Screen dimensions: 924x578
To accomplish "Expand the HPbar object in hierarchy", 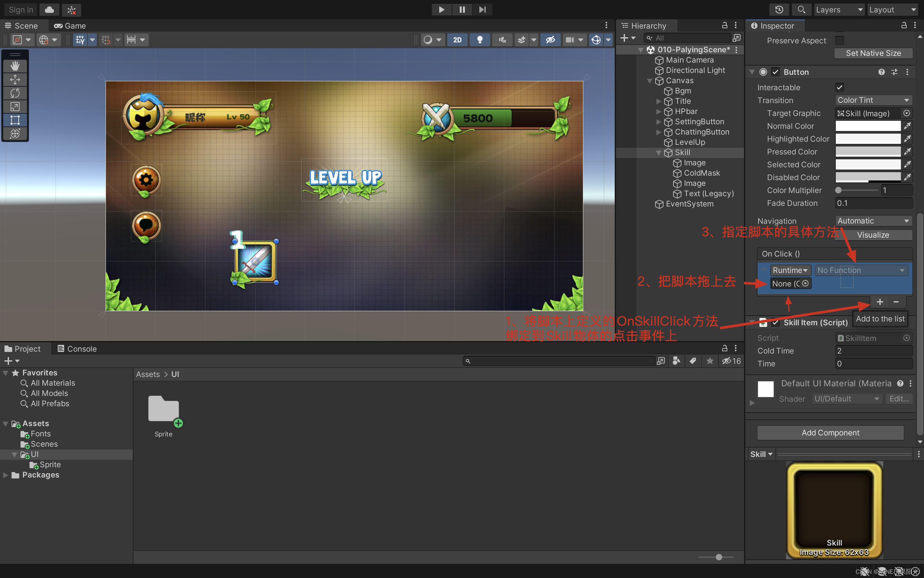I will [659, 112].
